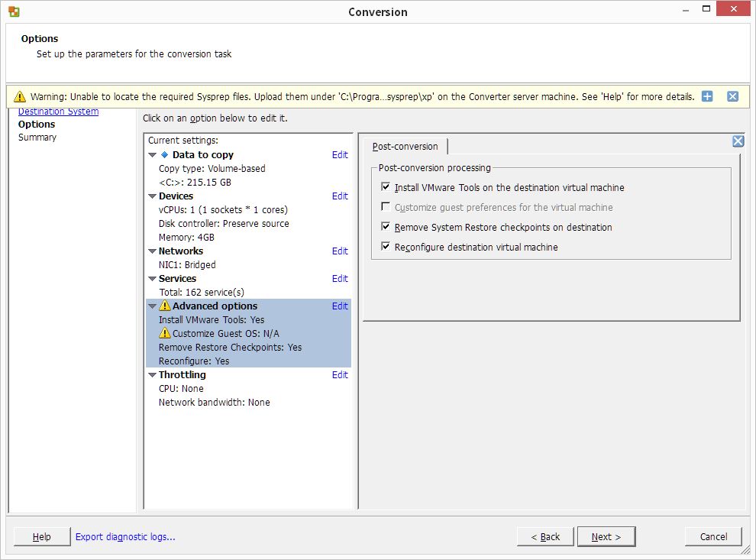Click the warning icon beside Customize Guest OS
Screen dimensions: 756x560
click(x=165, y=334)
